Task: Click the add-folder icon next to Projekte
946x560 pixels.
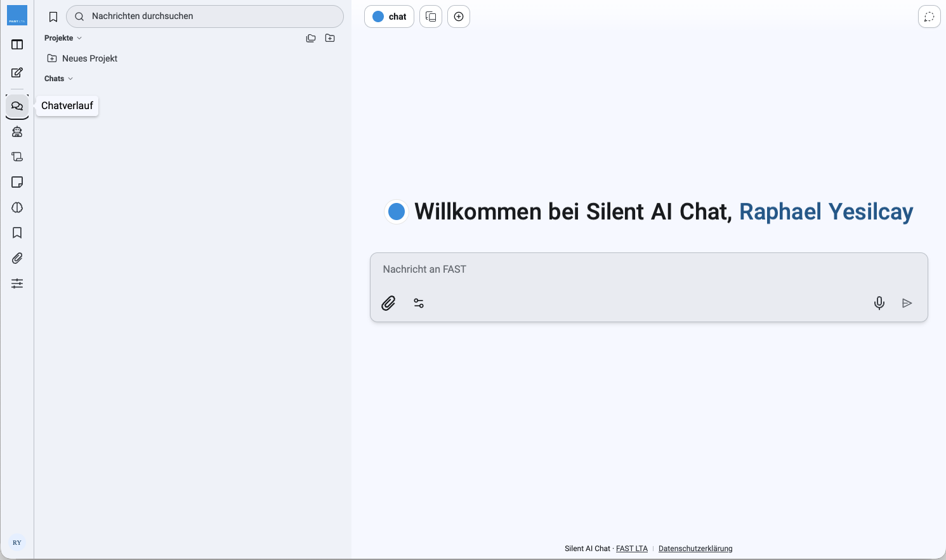Action: coord(330,38)
